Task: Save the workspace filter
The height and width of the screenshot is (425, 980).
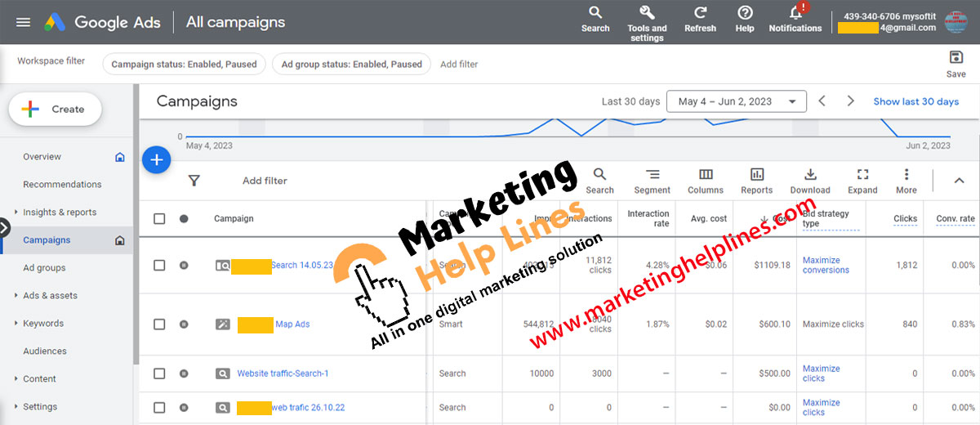Action: tap(956, 64)
